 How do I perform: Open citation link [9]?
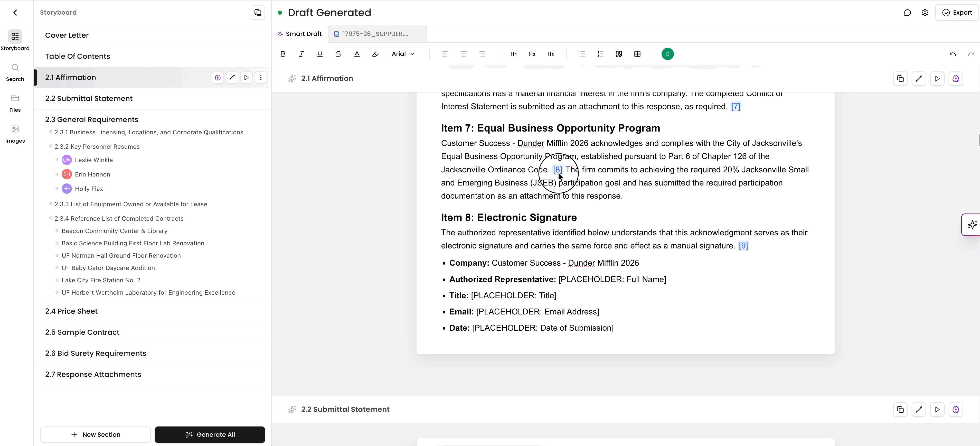pyautogui.click(x=743, y=246)
